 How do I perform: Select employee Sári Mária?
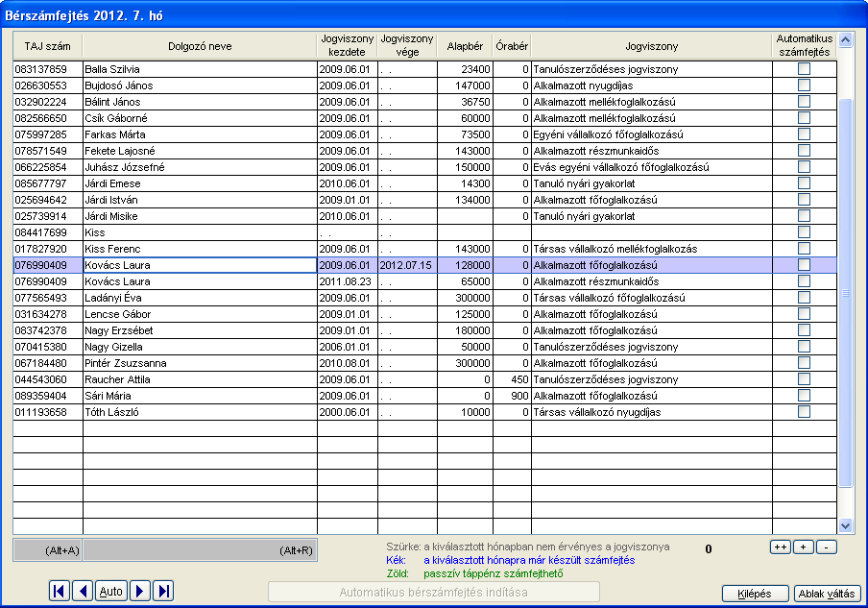(200, 396)
